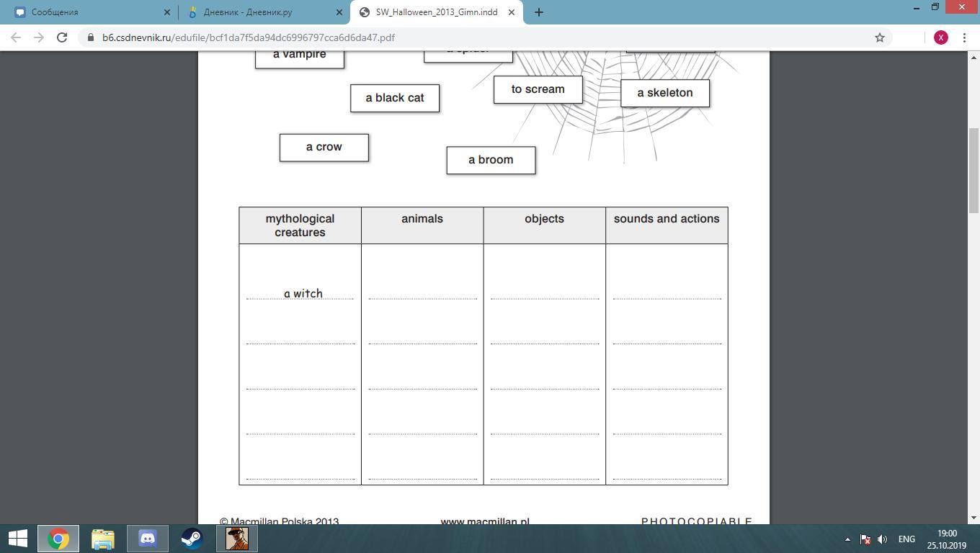Click the 'a skeleton' word box

(x=665, y=93)
